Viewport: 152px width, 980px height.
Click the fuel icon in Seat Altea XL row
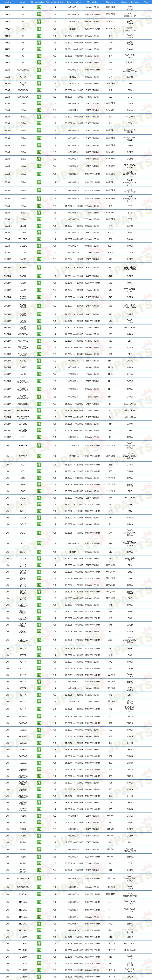tap(39, 84)
